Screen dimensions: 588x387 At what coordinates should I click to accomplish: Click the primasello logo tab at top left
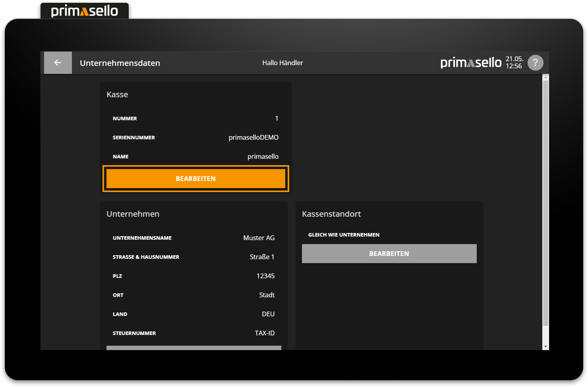pos(85,11)
